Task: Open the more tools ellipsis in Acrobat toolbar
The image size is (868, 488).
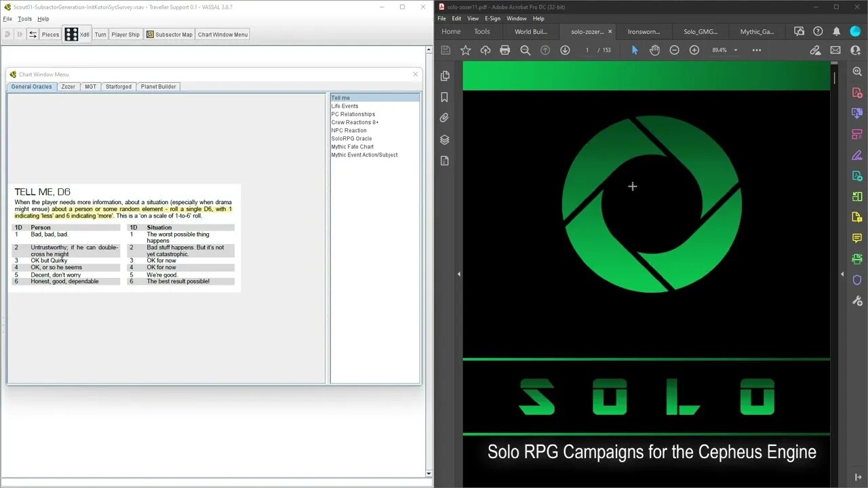Action: click(757, 50)
